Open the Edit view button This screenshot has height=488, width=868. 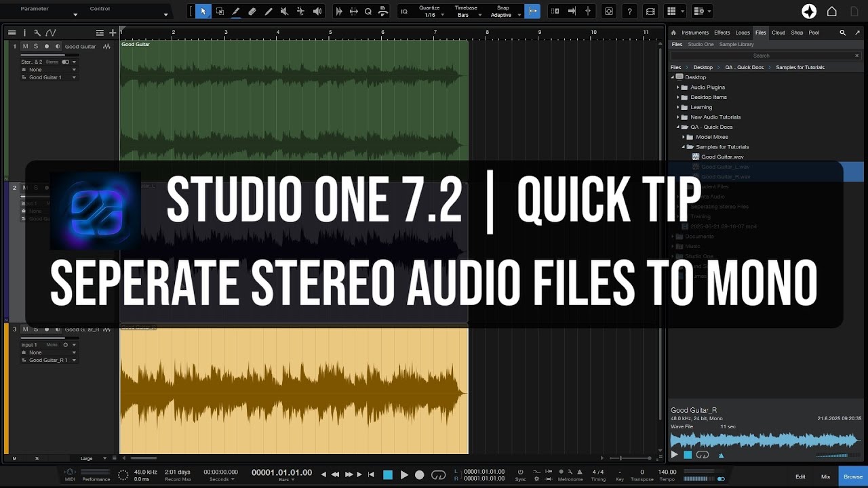[x=800, y=476]
